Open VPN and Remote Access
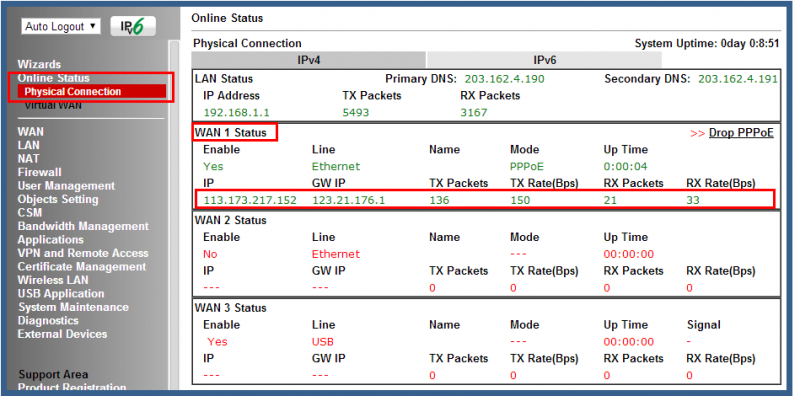This screenshot has height=396, width=800. 83,253
